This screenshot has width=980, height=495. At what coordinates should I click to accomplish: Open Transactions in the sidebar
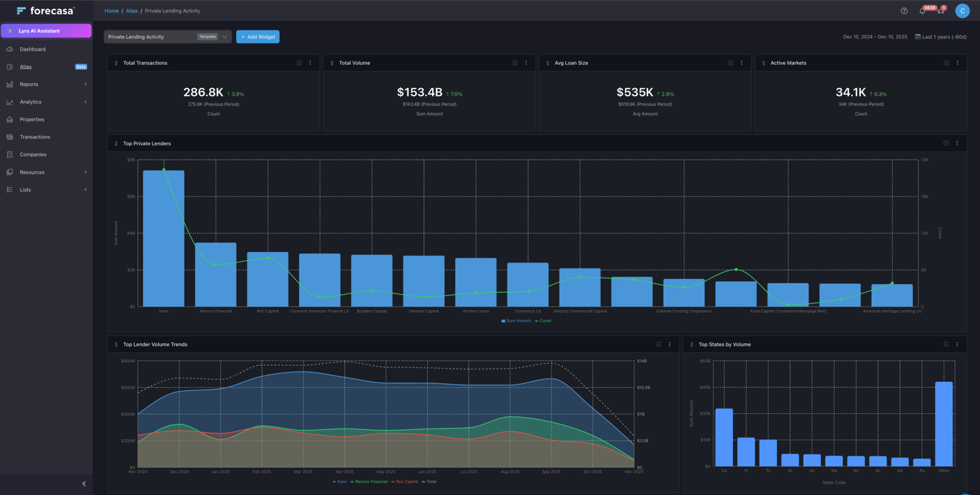point(35,137)
